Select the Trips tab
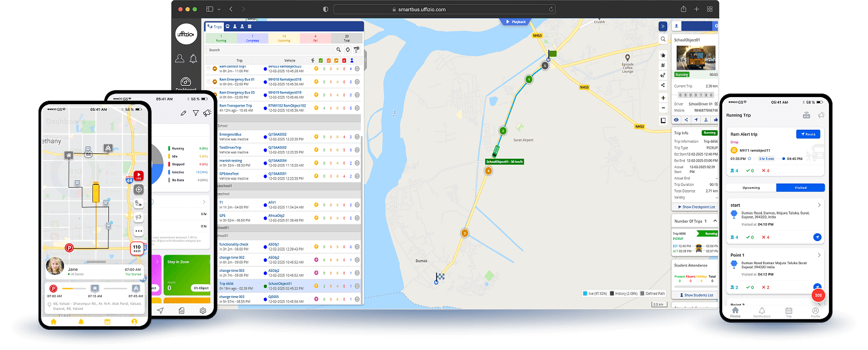 point(214,27)
